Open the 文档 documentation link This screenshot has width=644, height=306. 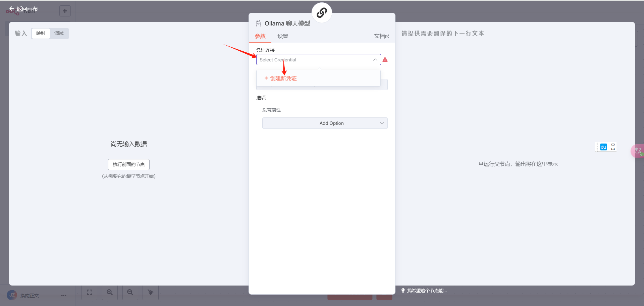point(382,36)
